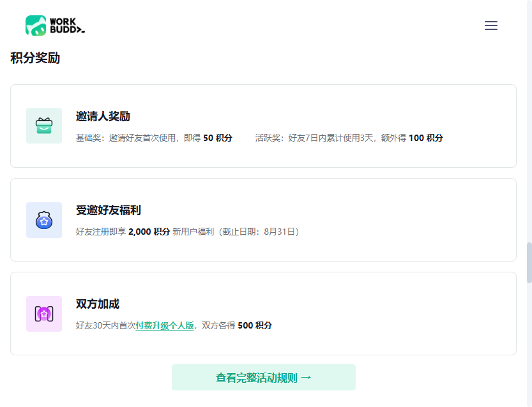Click the 2,000 积分 new user text
This screenshot has width=532, height=407.
pyautogui.click(x=149, y=232)
